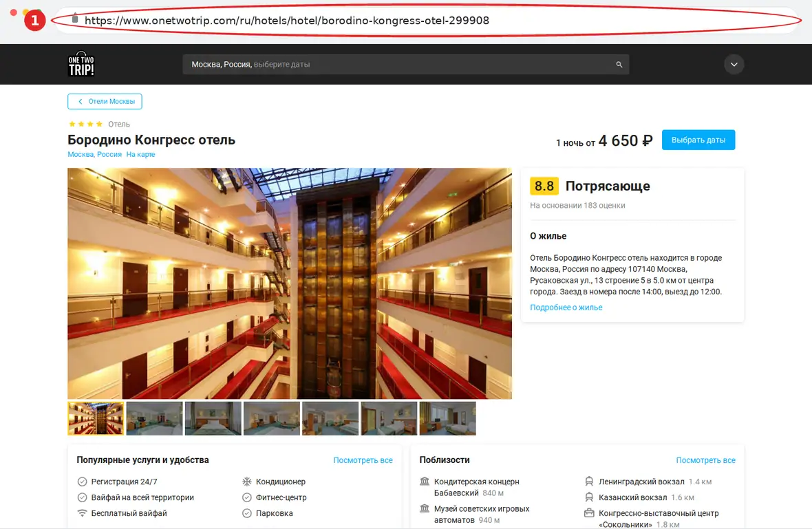Click the Регистрация 24/7 amenity text
This screenshot has height=529, width=812.
click(125, 482)
